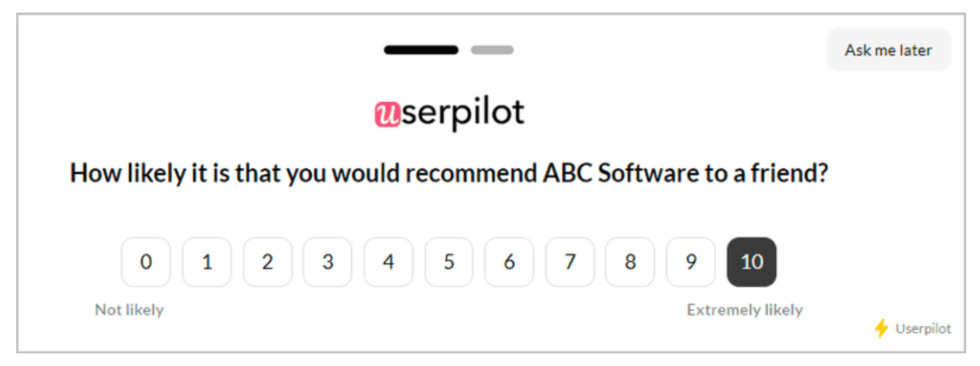Click the yellow lightning bolt icon

881,328
